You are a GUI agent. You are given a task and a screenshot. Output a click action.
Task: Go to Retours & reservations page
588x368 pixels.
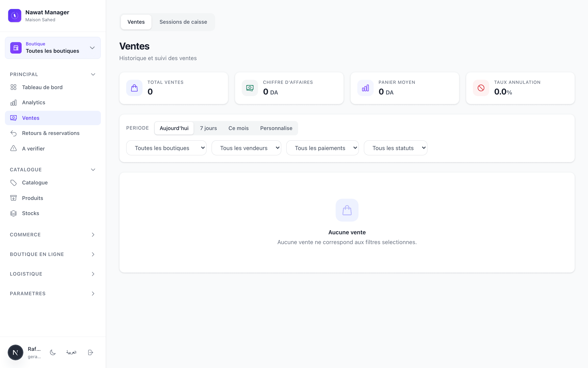coord(53,133)
